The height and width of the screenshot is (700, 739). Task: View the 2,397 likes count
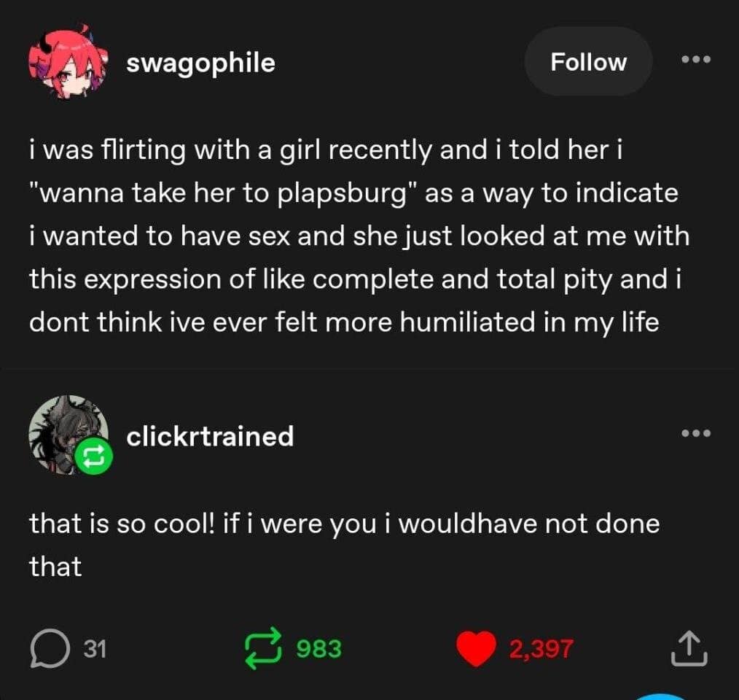coord(541,648)
